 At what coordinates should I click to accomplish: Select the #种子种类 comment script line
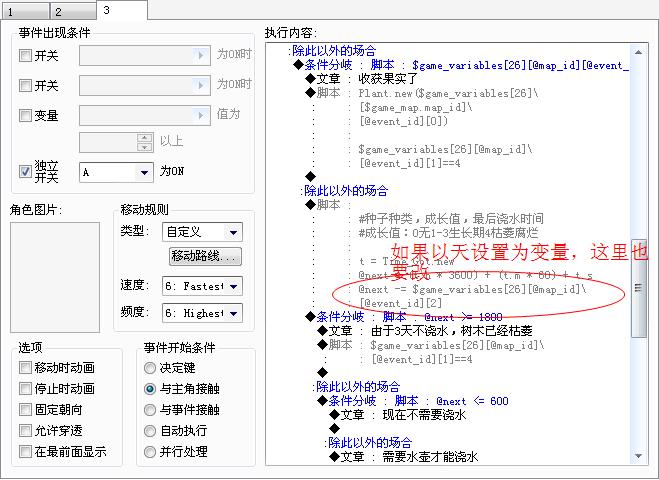(x=451, y=219)
